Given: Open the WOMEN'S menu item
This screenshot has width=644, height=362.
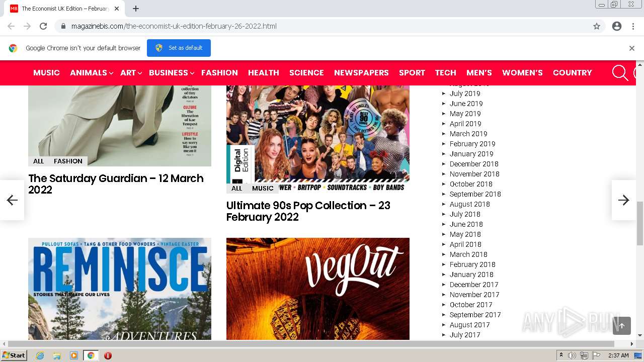Looking at the screenshot, I should (x=522, y=73).
